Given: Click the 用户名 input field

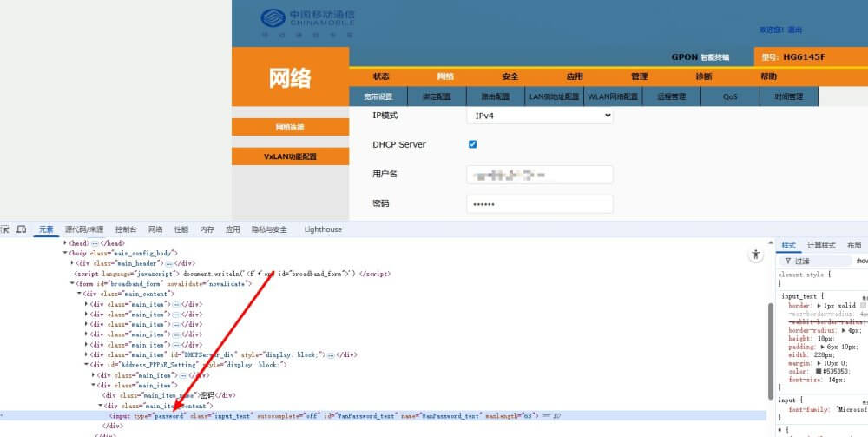Looking at the screenshot, I should [x=540, y=175].
